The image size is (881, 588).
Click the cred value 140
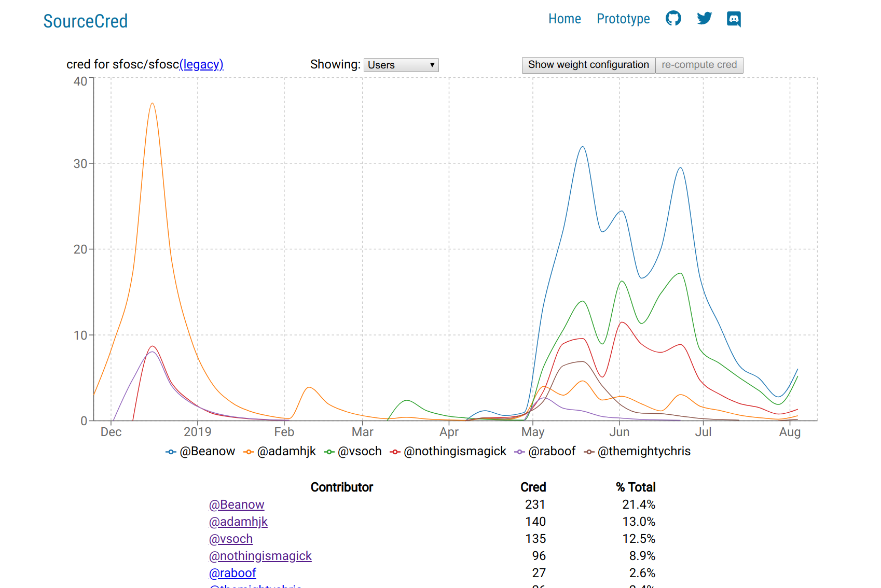click(535, 522)
